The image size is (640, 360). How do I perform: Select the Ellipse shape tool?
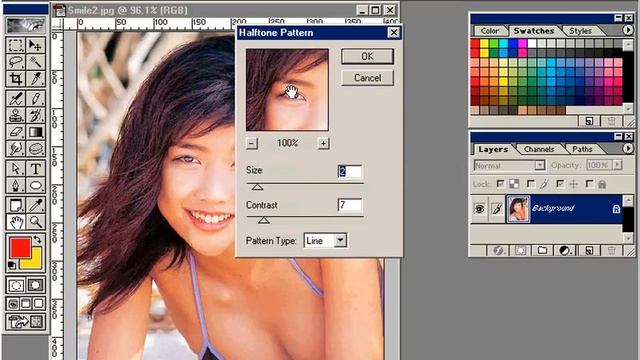[36, 185]
